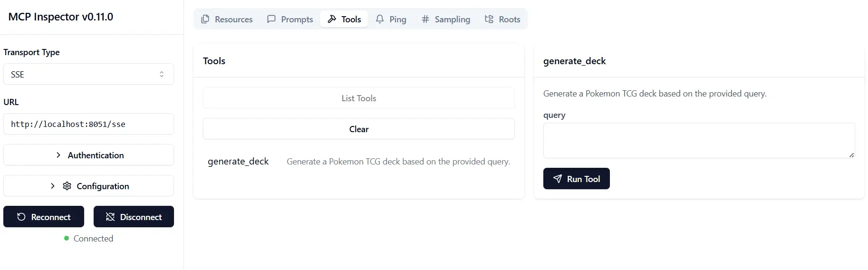Expand the Authentication section
Screen dimensions: 868x270
click(88, 155)
